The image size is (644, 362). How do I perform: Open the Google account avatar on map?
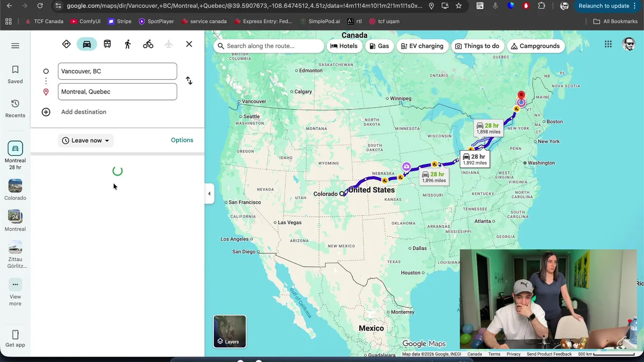coord(628,44)
